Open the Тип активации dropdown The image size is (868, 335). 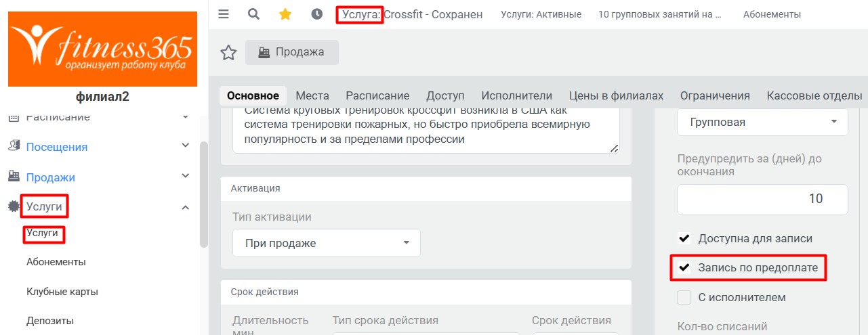(x=326, y=243)
